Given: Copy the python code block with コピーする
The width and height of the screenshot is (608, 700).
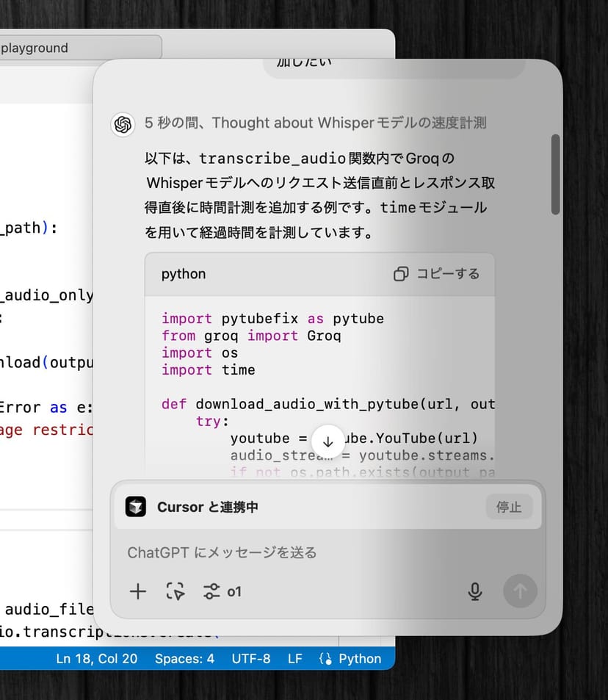Looking at the screenshot, I should coord(437,274).
